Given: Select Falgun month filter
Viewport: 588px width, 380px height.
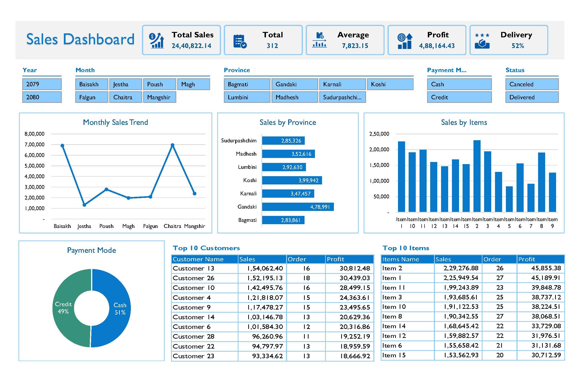Looking at the screenshot, I should click(92, 97).
